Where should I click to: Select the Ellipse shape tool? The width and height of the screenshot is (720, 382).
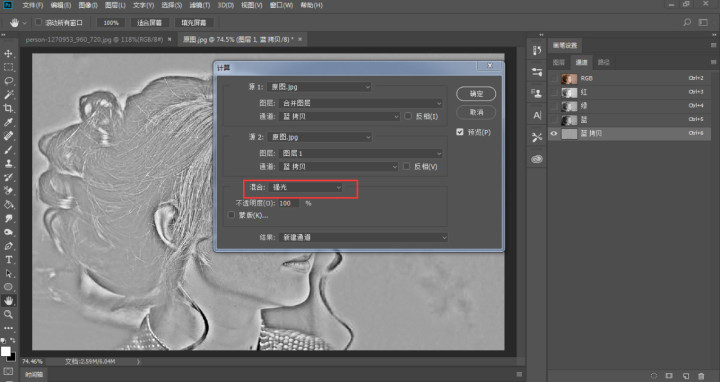[x=8, y=287]
